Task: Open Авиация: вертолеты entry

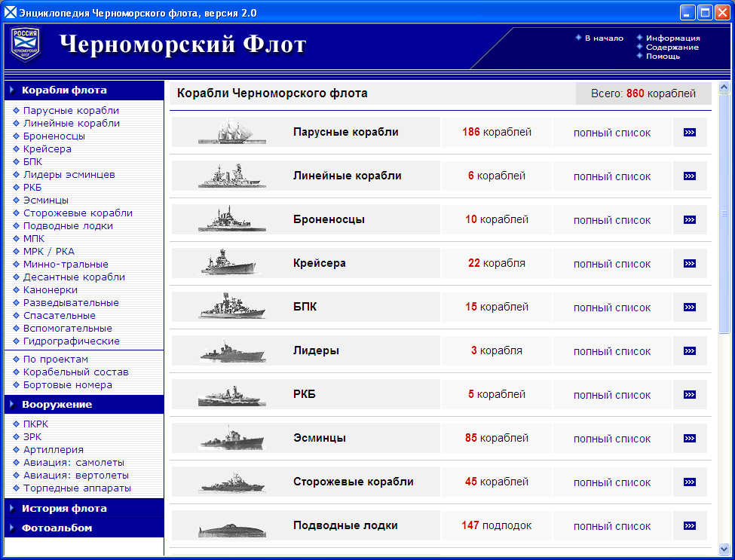Action: [76, 475]
